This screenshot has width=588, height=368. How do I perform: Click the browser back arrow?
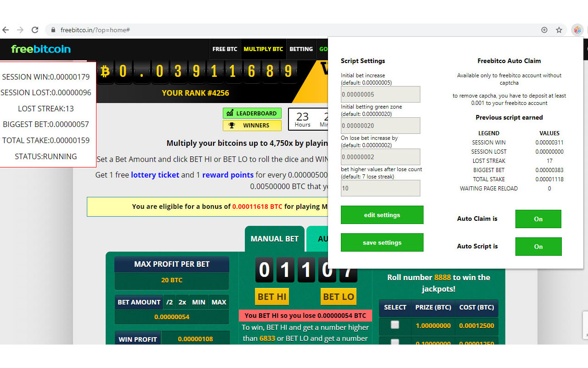(6, 30)
